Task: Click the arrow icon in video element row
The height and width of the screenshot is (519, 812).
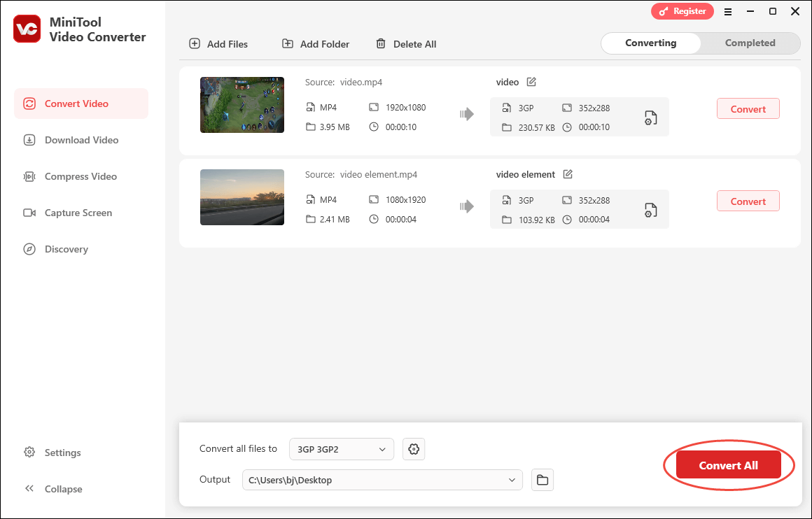Action: tap(467, 206)
